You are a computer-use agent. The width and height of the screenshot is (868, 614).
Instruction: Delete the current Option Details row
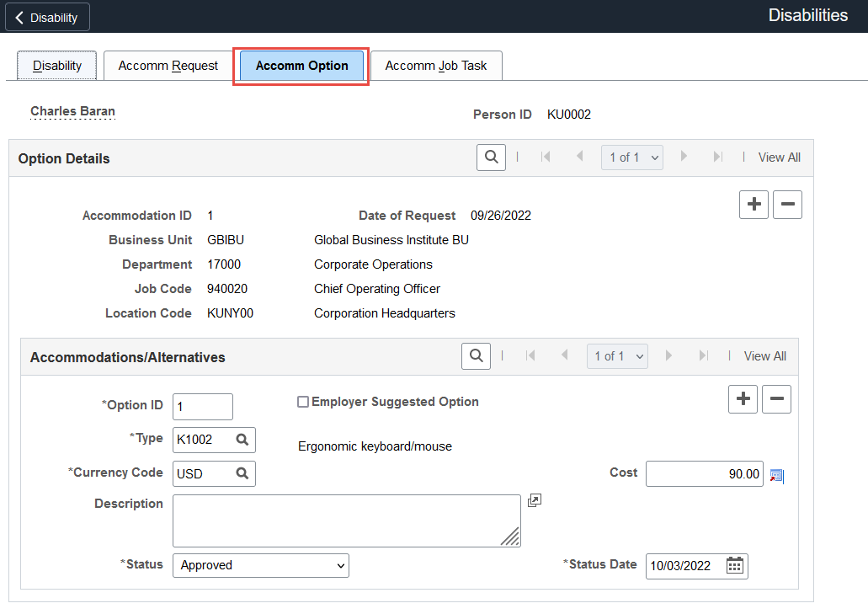[787, 205]
